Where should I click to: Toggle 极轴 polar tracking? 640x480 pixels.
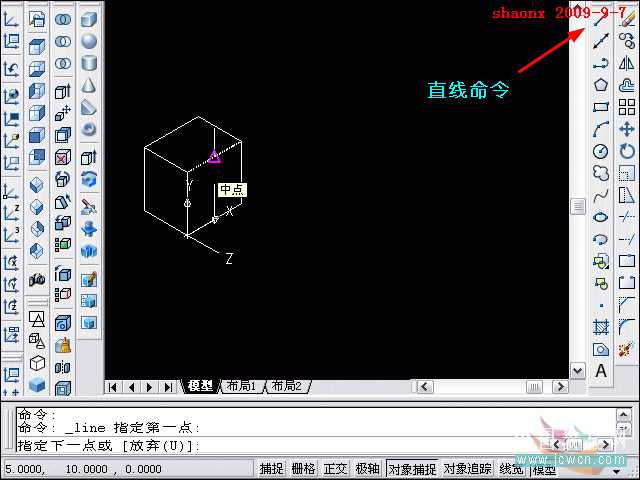(367, 469)
